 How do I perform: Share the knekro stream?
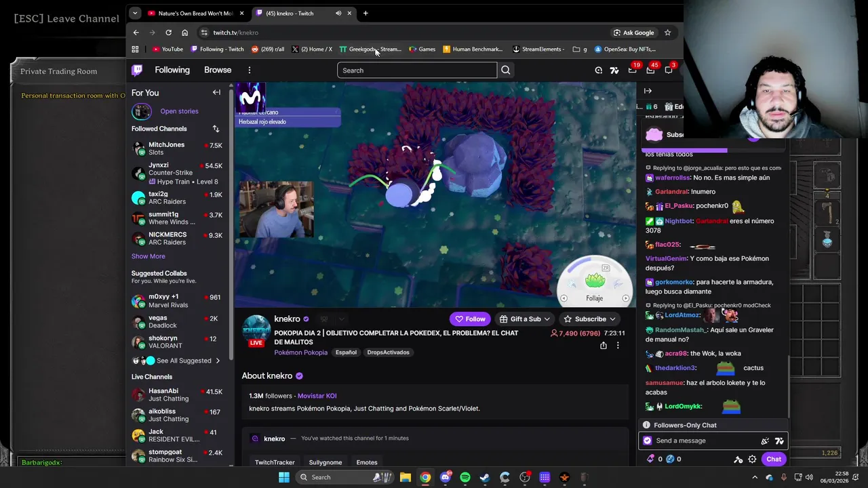tap(603, 346)
